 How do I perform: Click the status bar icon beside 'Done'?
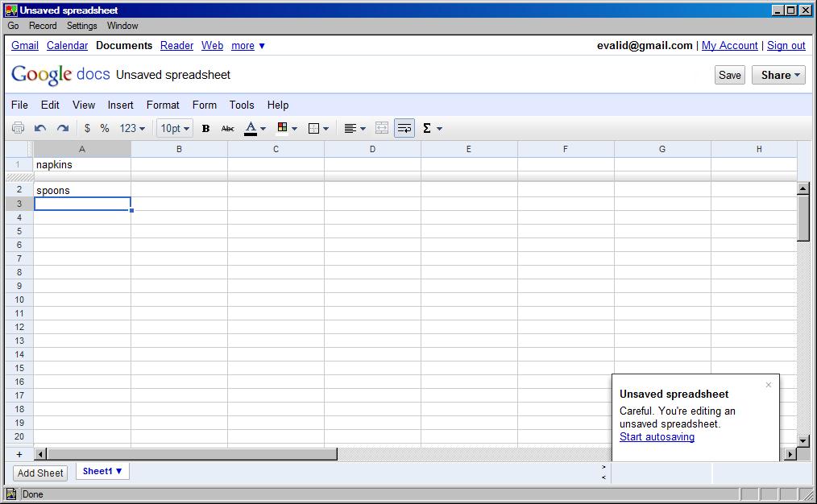pyautogui.click(x=11, y=494)
